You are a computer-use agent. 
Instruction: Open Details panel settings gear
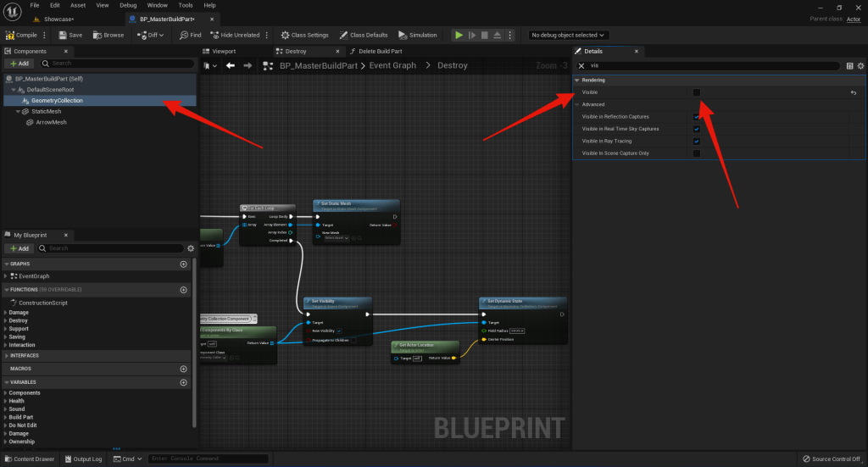860,65
